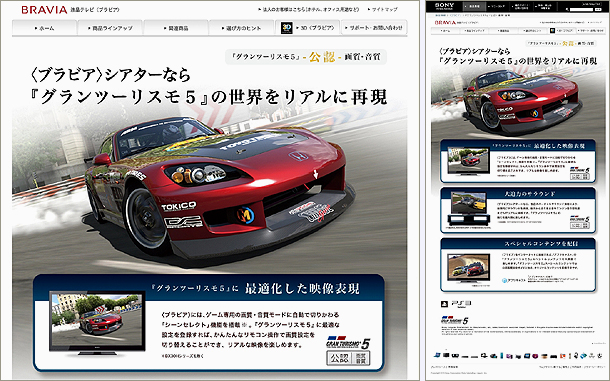This screenshot has width=610, height=381.
Task: Open the 大迫力のサウンド card in the right view
Action: click(x=518, y=211)
